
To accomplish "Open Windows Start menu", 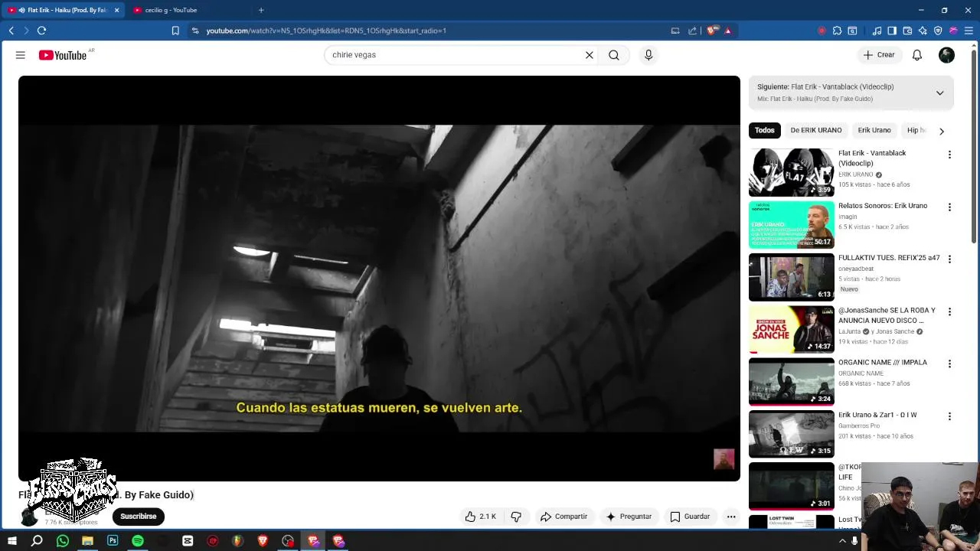I will click(12, 541).
